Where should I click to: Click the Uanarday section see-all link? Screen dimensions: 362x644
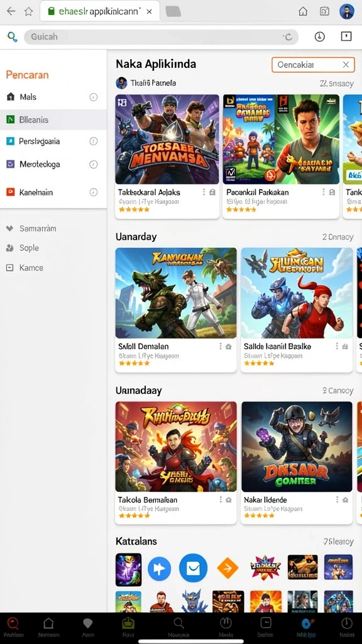(337, 237)
